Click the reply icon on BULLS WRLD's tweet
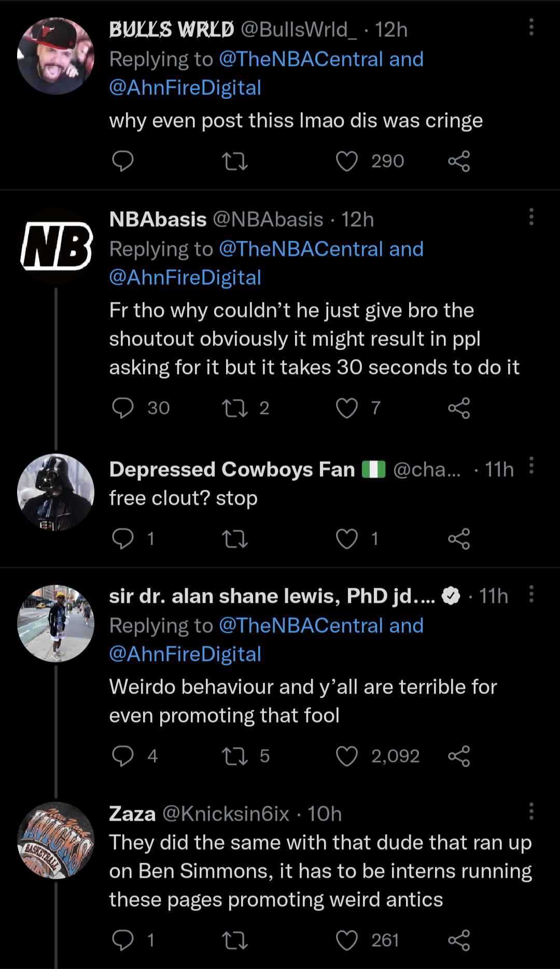560x969 pixels. (123, 161)
